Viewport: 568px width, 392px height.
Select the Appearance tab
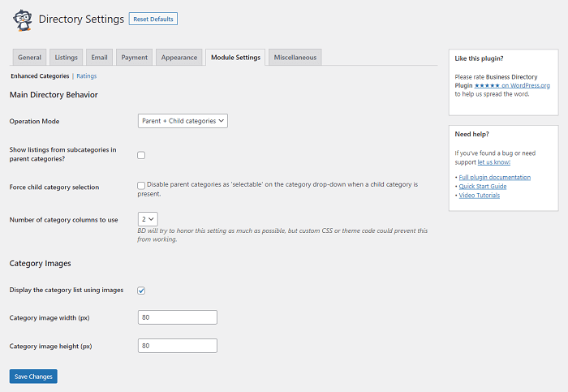point(179,58)
